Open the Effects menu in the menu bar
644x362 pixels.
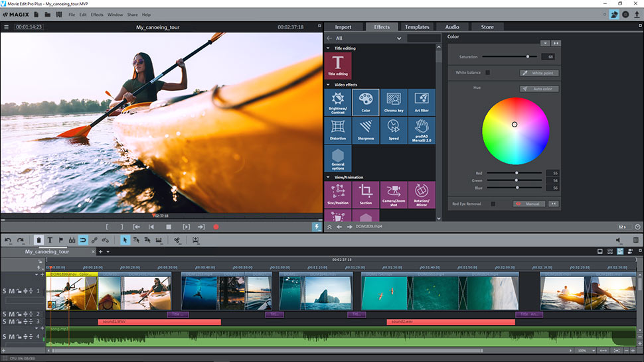click(97, 15)
